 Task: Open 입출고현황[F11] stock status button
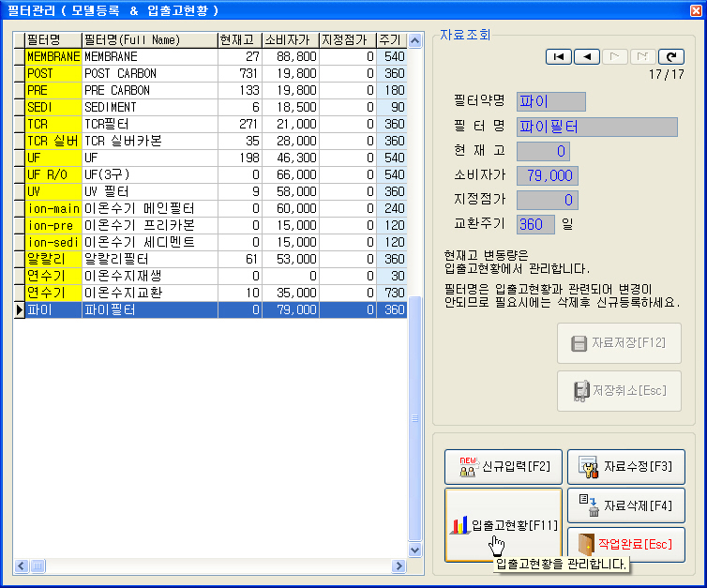504,525
